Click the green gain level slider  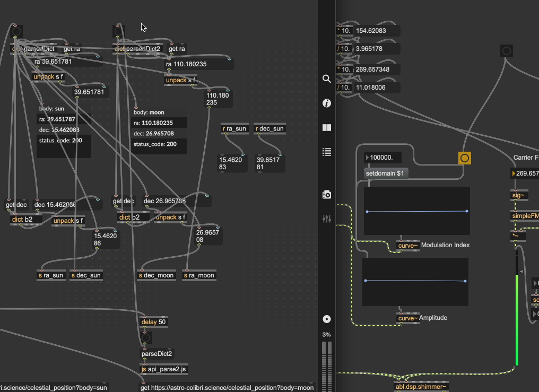point(516,318)
